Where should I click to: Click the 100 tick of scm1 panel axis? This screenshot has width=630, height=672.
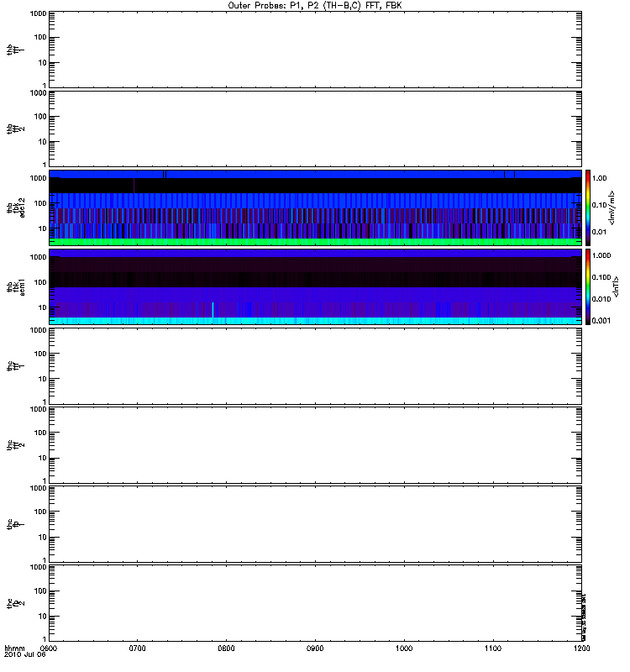click(40, 282)
